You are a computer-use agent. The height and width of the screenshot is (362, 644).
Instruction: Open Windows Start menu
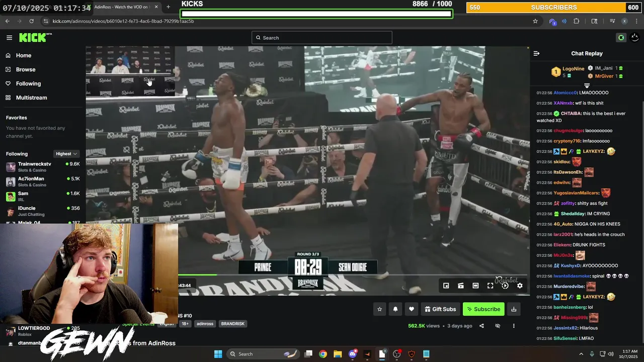click(218, 354)
